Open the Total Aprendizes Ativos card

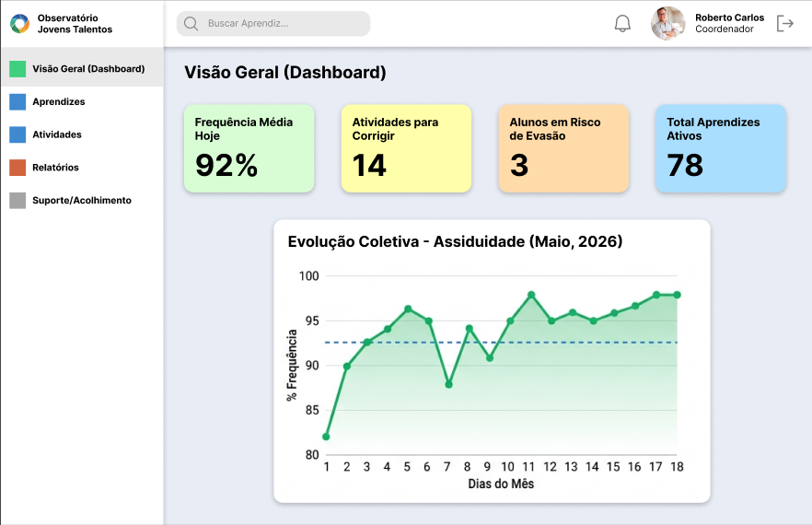click(x=721, y=148)
